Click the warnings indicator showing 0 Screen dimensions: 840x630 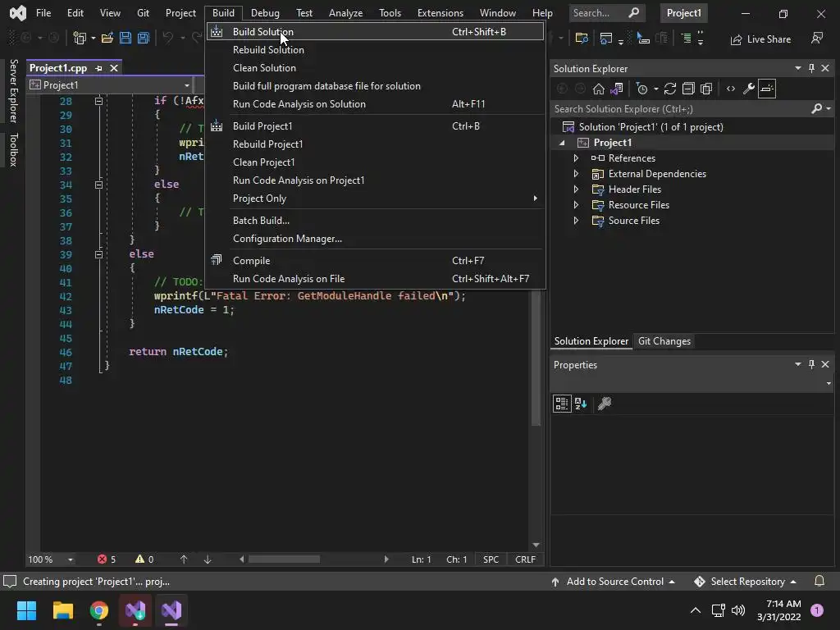[144, 559]
